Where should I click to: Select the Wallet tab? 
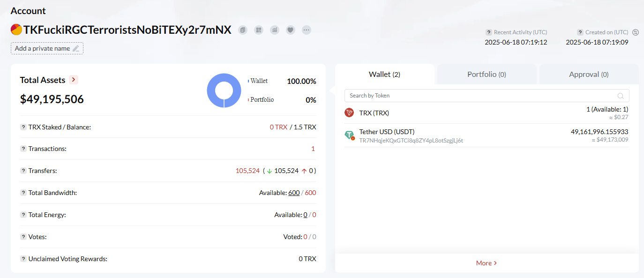pos(384,74)
